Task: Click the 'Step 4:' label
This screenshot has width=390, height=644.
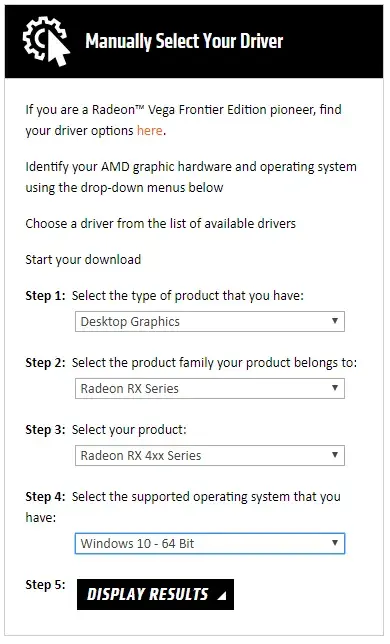Action: pyautogui.click(x=45, y=497)
